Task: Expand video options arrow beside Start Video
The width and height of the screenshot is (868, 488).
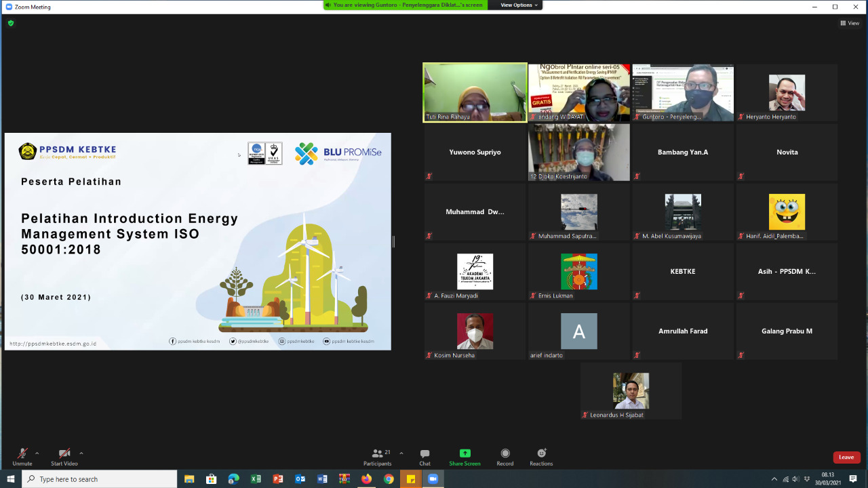Action: (x=81, y=453)
